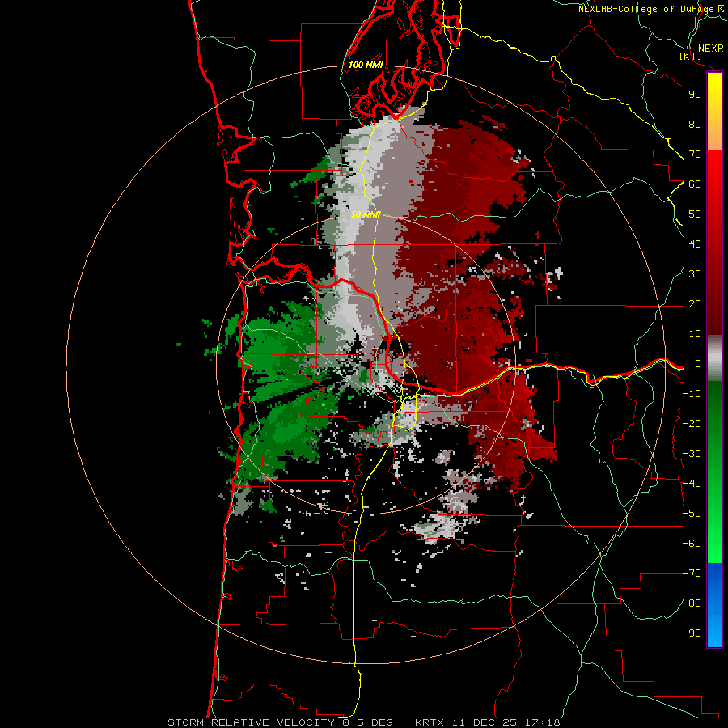Click the -10 value on the velocity scale

coord(692,394)
